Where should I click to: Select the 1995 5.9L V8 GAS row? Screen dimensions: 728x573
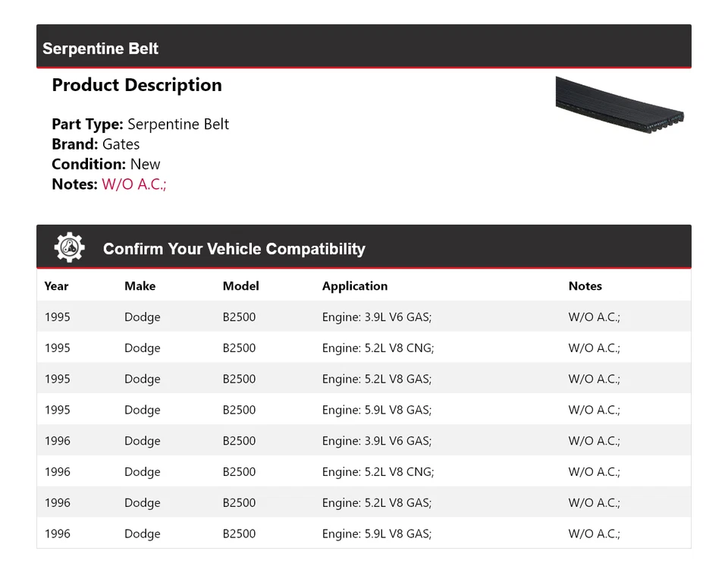coord(363,410)
